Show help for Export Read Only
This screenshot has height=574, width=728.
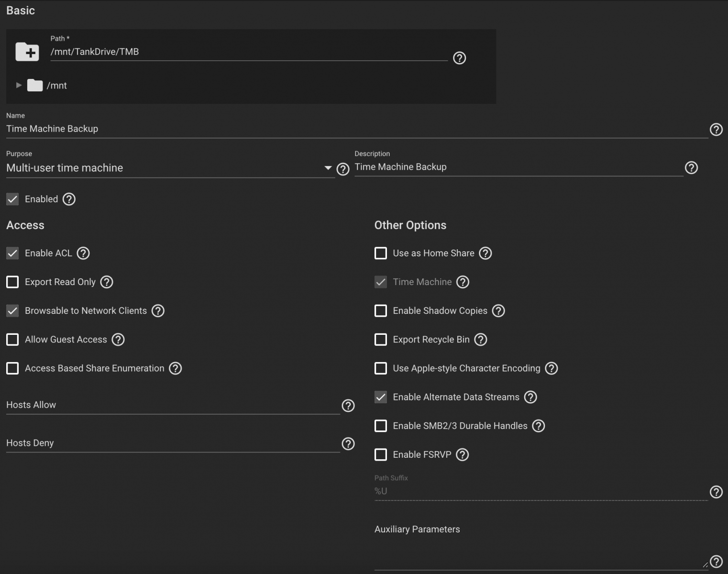[107, 282]
